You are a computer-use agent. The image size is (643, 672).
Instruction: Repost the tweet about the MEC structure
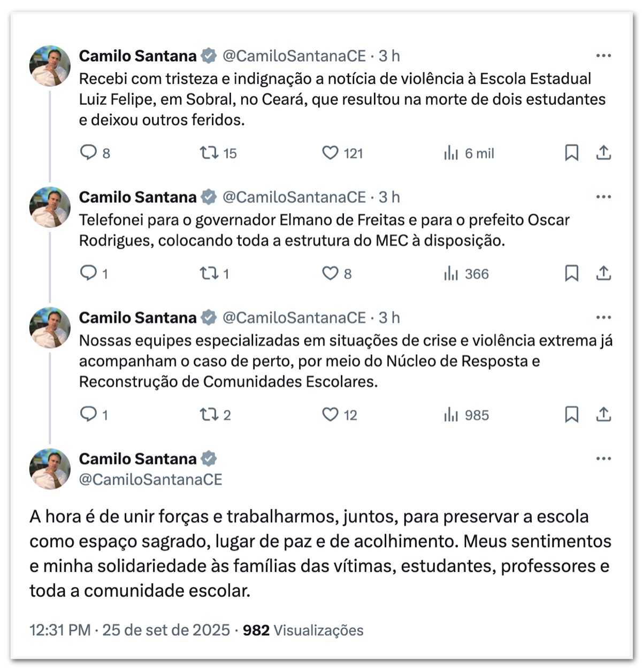coord(209,273)
